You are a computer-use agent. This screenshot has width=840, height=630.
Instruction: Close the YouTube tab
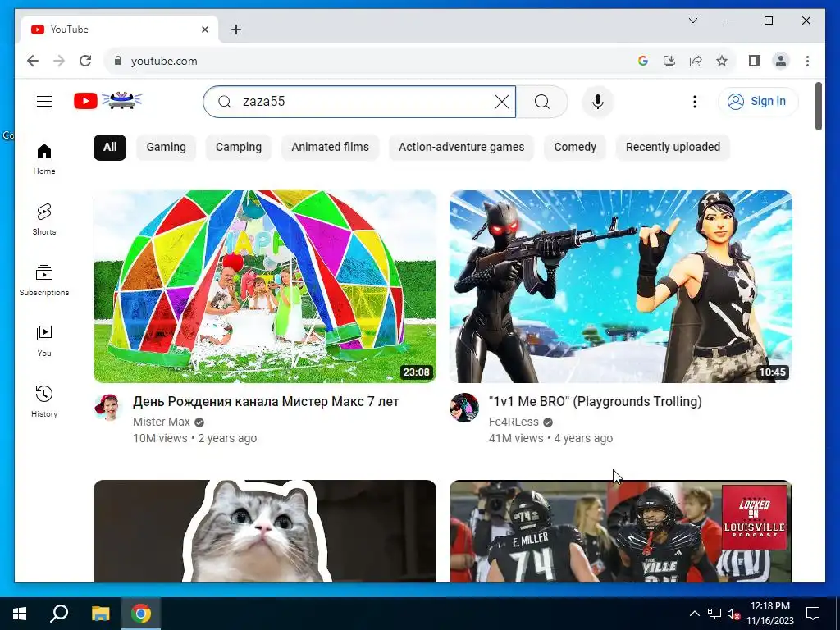[x=204, y=30]
